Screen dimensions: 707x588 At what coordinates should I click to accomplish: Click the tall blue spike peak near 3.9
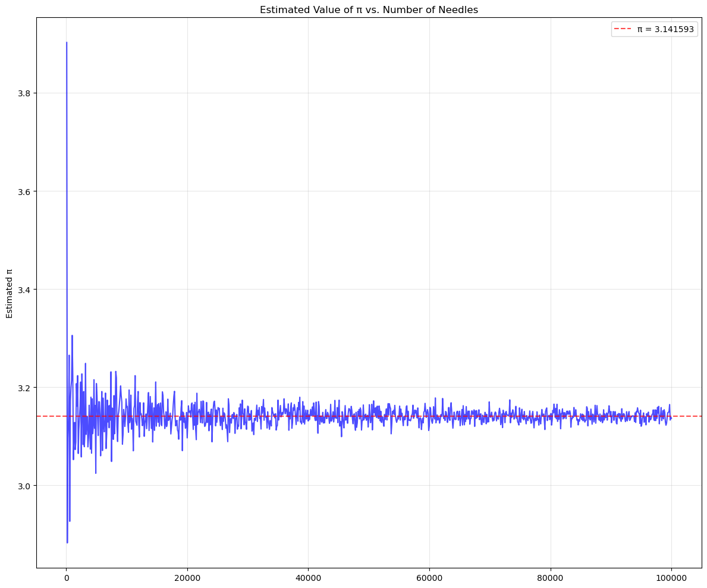(x=67, y=43)
